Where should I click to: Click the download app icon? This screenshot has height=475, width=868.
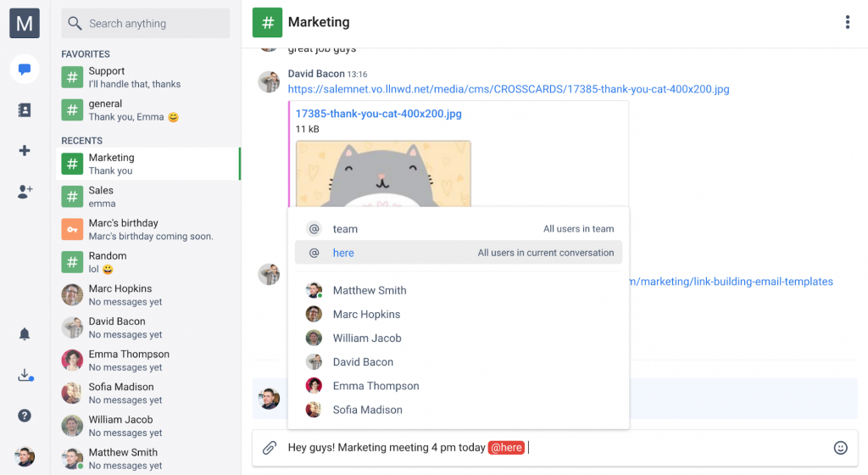pyautogui.click(x=25, y=375)
